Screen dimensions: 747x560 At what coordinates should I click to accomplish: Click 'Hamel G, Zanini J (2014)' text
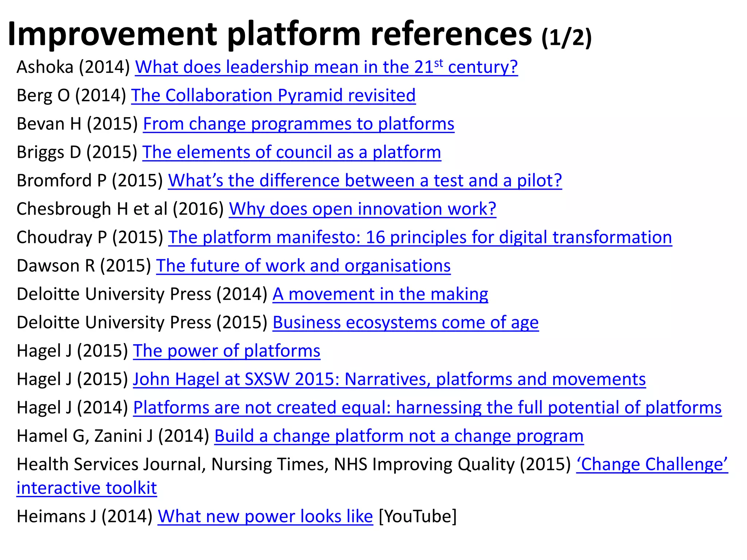pyautogui.click(x=113, y=436)
